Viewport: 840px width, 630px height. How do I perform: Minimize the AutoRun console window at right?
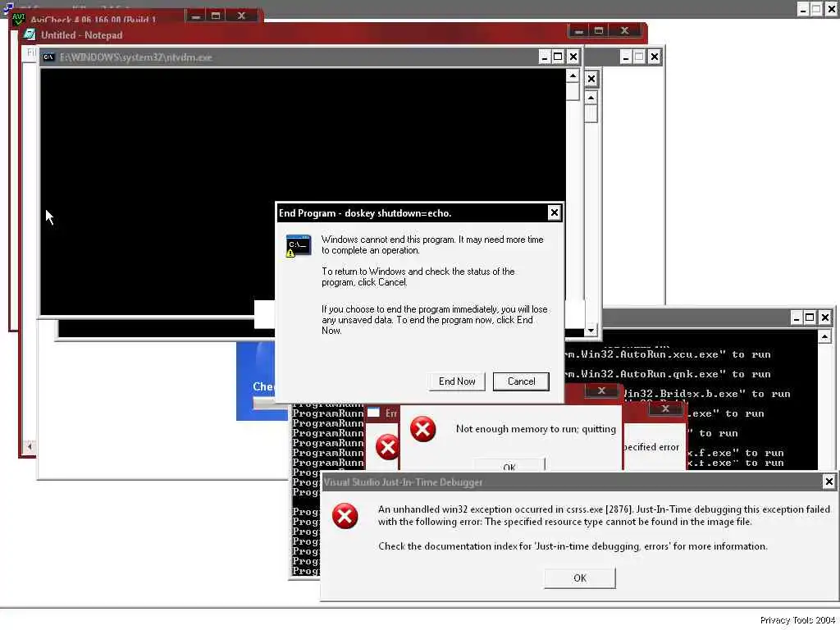click(x=797, y=317)
